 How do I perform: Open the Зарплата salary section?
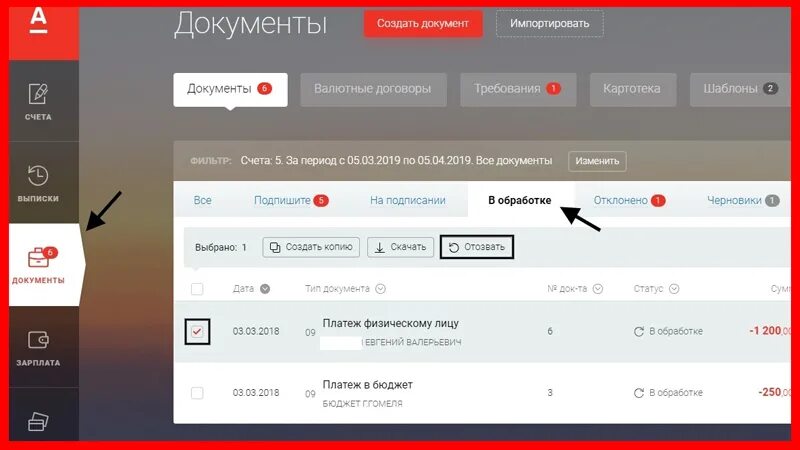[x=38, y=349]
